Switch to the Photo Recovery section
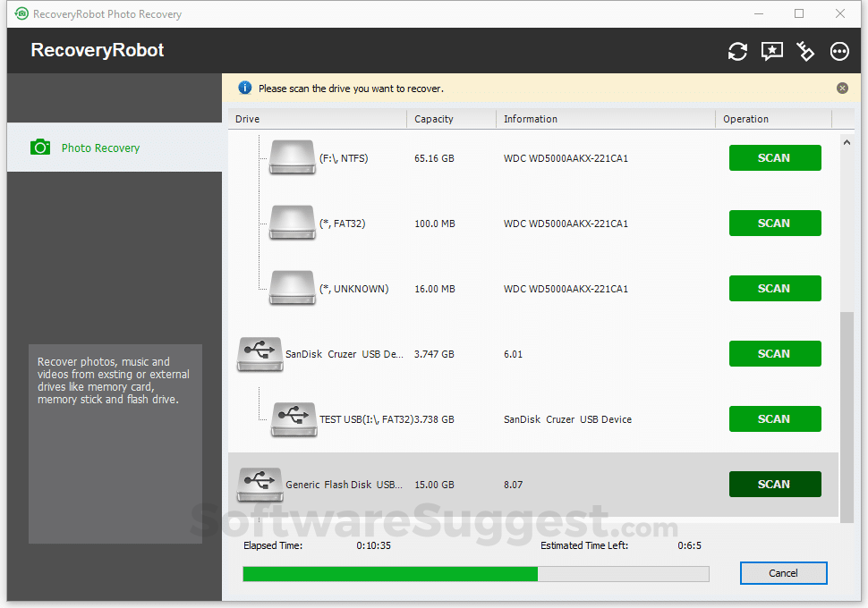 tap(101, 146)
